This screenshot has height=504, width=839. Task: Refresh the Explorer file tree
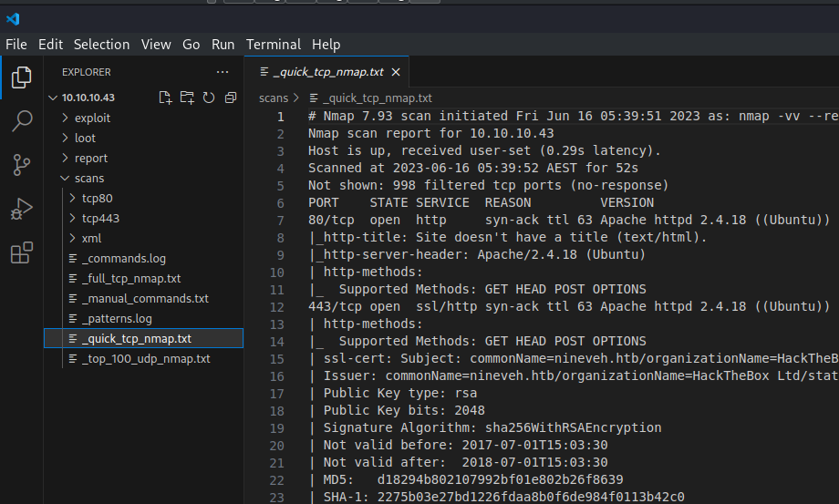(x=209, y=98)
